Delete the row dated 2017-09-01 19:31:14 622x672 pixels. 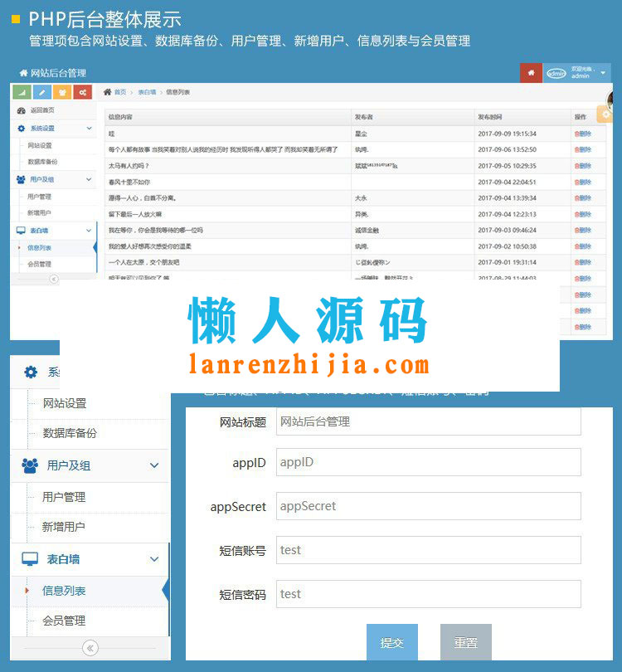(582, 262)
